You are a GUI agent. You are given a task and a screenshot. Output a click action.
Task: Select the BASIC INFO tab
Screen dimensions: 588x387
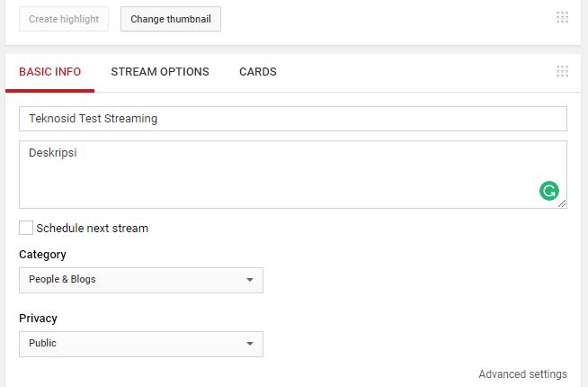(x=49, y=72)
